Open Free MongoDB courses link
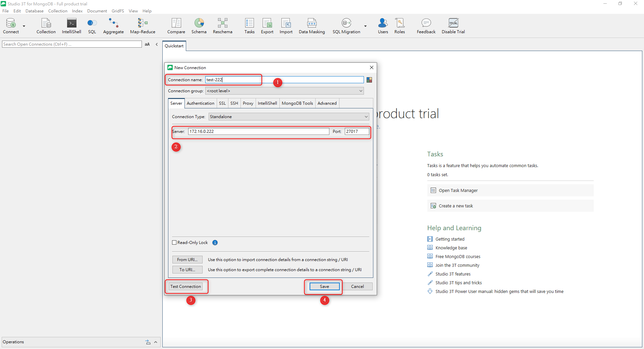This screenshot has width=644, height=349. point(458,257)
